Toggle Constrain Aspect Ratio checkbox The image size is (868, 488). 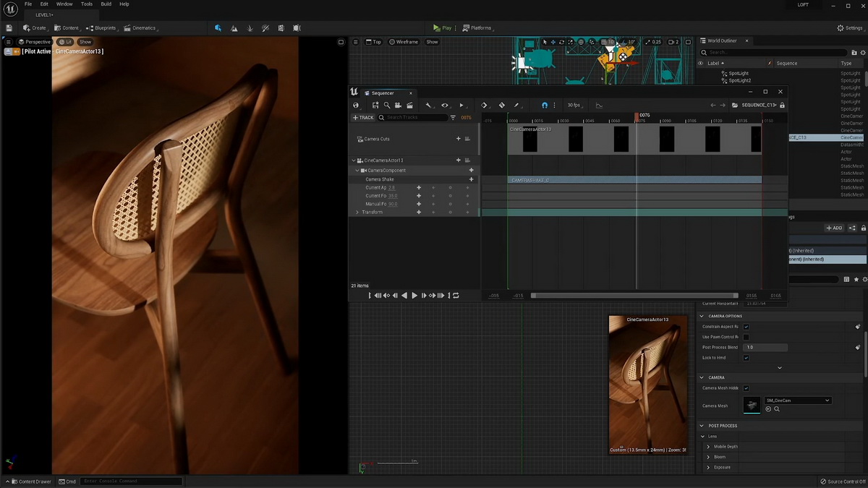point(746,327)
